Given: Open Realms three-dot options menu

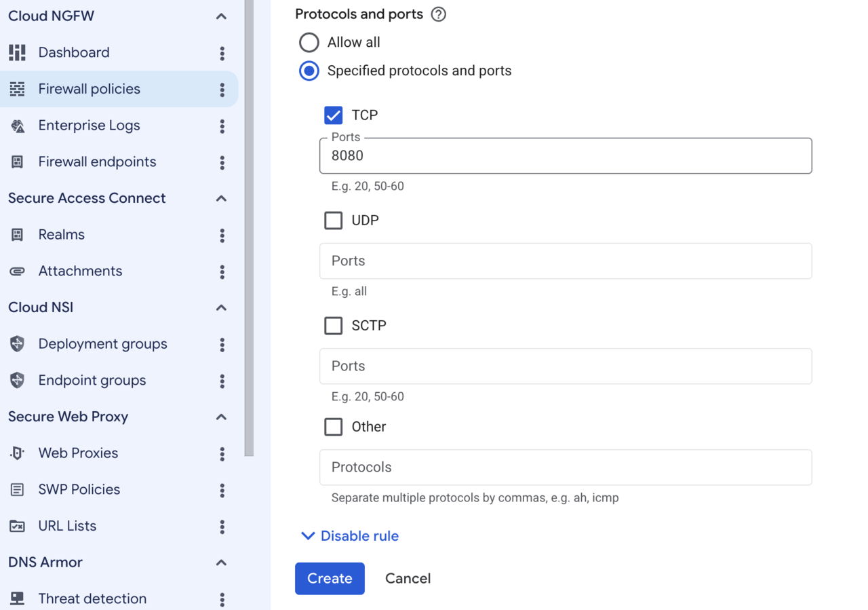Looking at the screenshot, I should pyautogui.click(x=222, y=235).
